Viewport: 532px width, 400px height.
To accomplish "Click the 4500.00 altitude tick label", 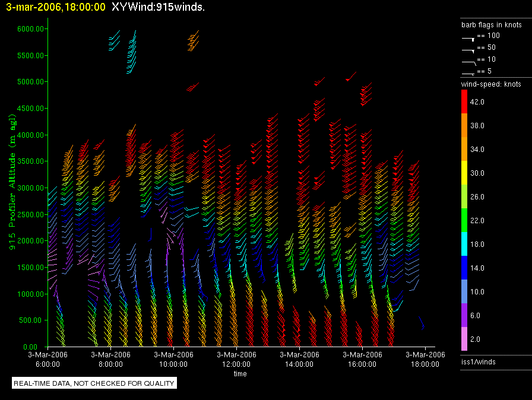I will click(30, 108).
